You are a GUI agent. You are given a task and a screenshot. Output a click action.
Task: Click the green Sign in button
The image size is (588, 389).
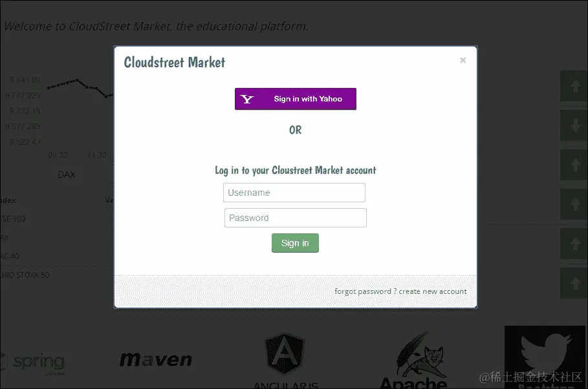295,243
